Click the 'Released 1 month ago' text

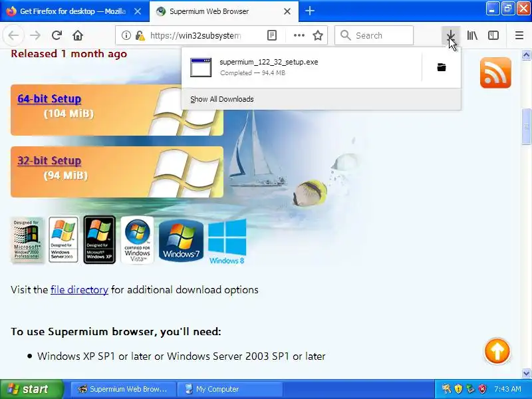click(x=69, y=54)
